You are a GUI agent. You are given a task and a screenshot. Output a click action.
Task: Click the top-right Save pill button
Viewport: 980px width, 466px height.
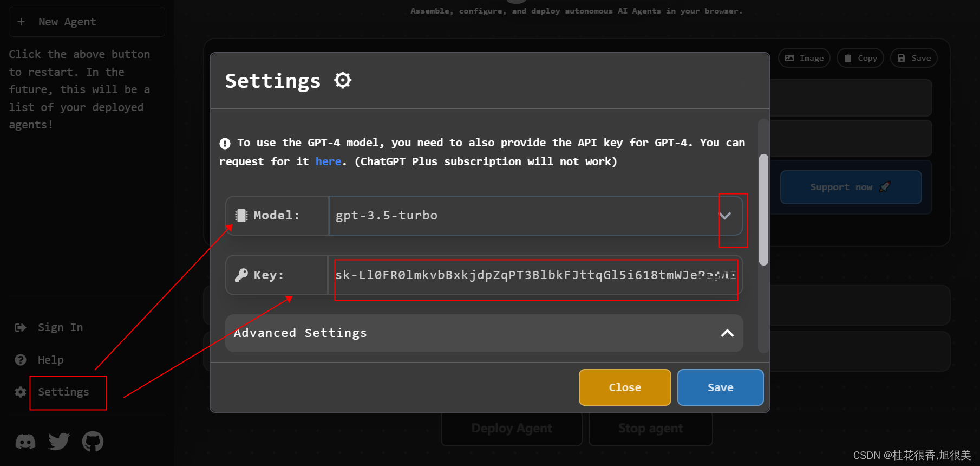[x=914, y=58]
